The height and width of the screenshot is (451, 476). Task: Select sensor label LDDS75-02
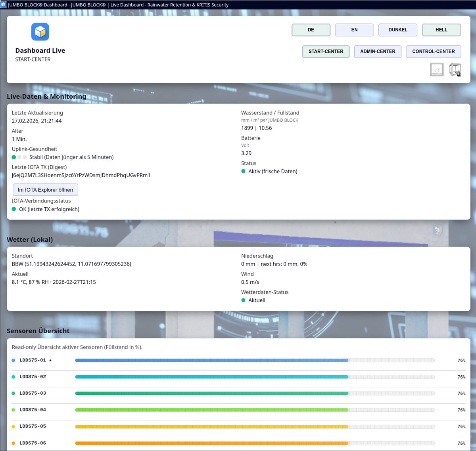pyautogui.click(x=33, y=377)
